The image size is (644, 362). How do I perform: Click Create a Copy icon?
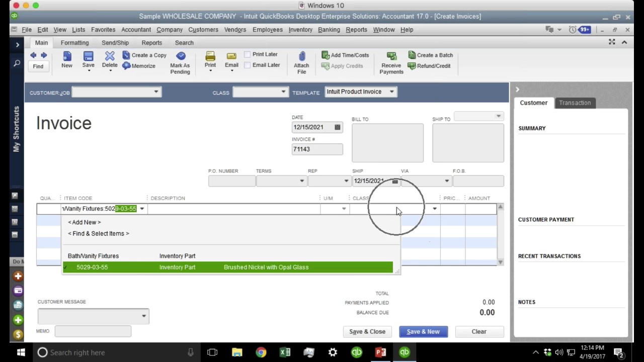coord(126,55)
